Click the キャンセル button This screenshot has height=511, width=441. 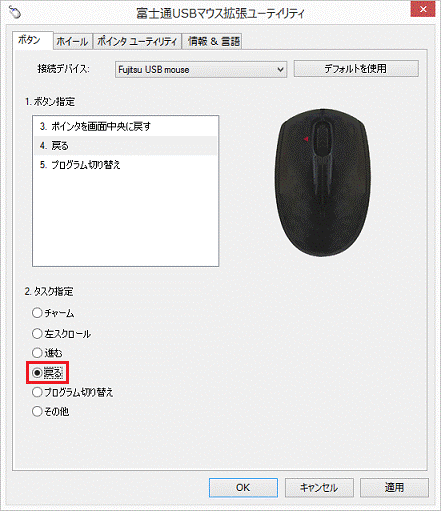319,488
